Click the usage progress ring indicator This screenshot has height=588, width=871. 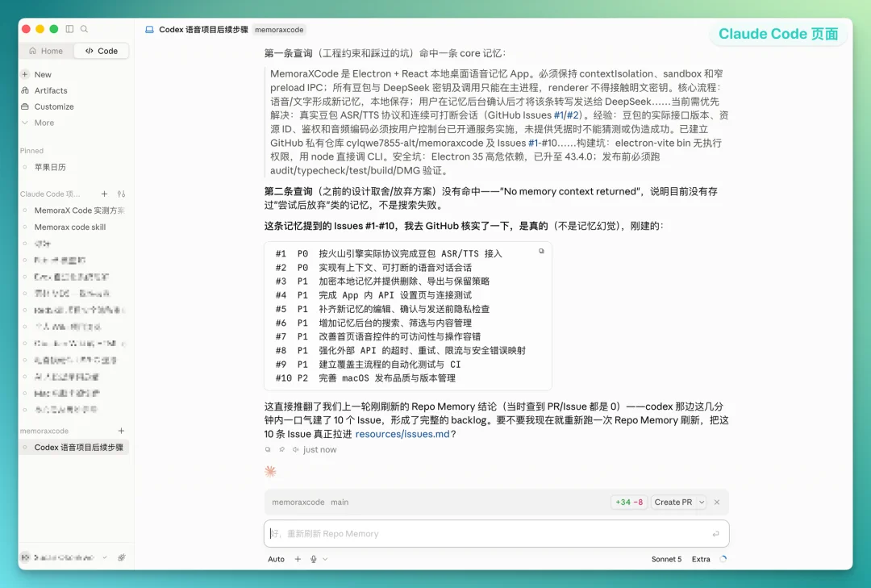pos(723,559)
